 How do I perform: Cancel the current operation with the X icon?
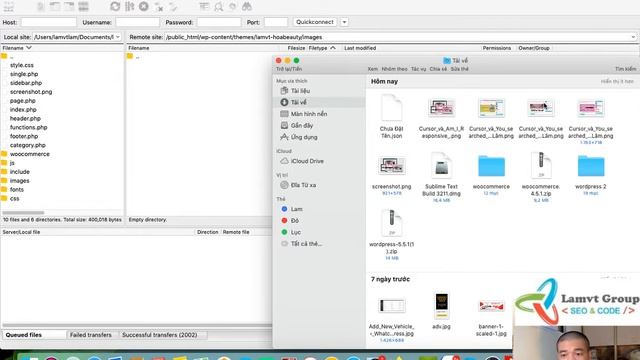[x=144, y=7]
